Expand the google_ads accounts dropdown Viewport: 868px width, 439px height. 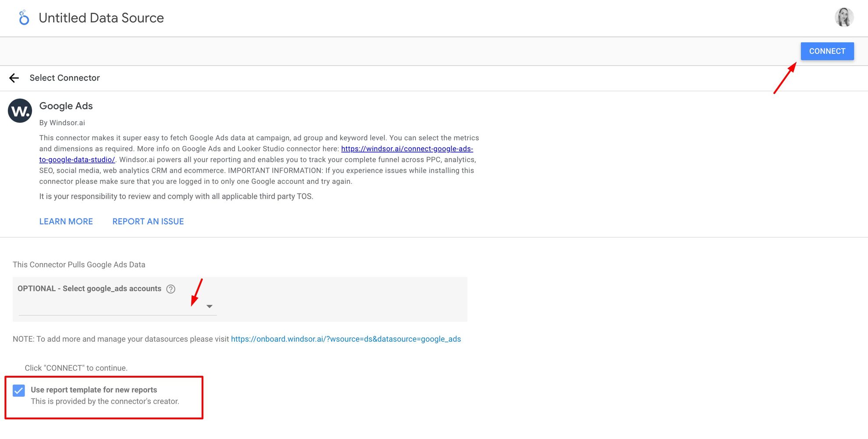tap(117, 306)
